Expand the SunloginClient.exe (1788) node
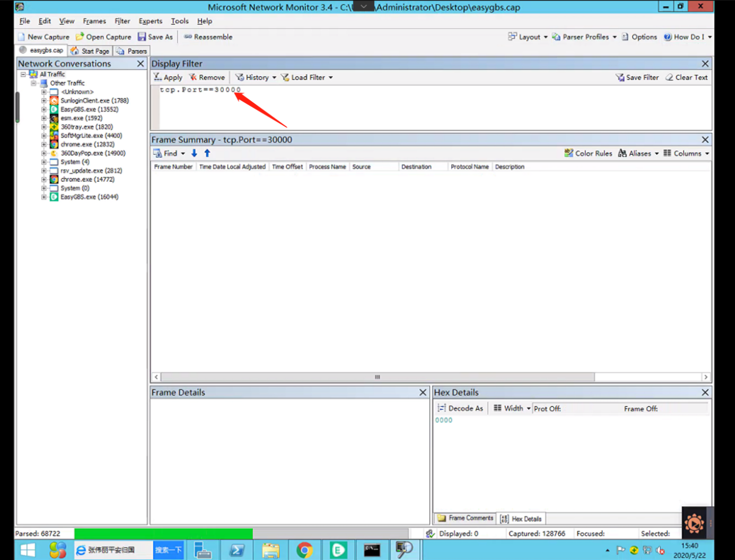735x560 pixels. pos(44,101)
